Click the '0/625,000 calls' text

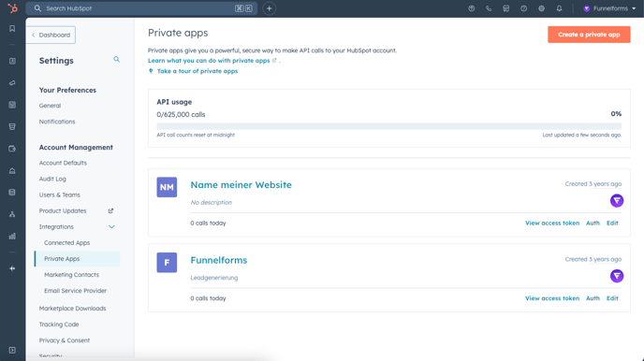tap(181, 114)
